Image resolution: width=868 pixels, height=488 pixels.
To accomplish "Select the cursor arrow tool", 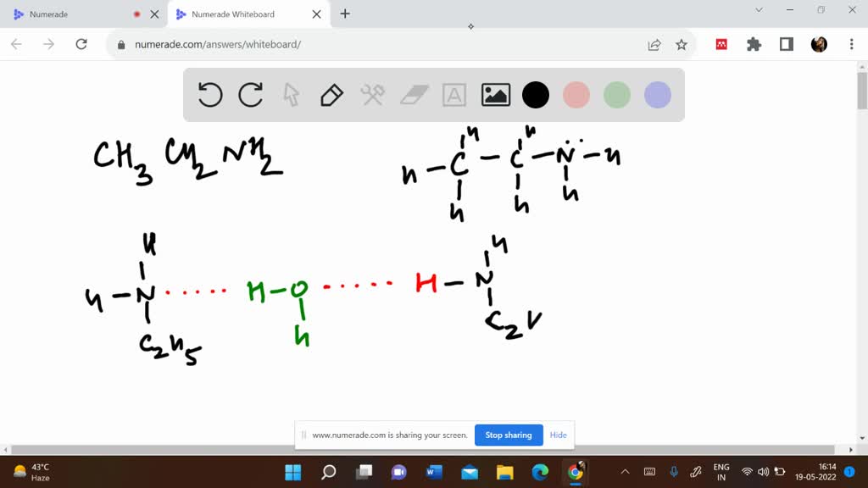I will (291, 95).
